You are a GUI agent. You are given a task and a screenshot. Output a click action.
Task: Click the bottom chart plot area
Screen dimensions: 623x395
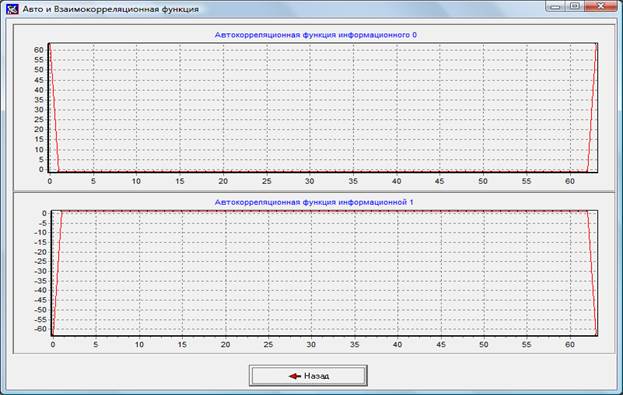click(x=324, y=273)
